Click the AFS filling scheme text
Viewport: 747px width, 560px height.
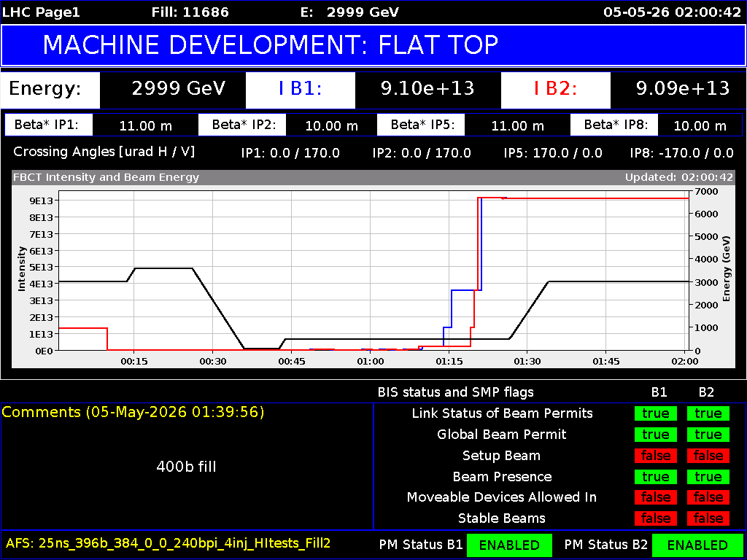[169, 542]
